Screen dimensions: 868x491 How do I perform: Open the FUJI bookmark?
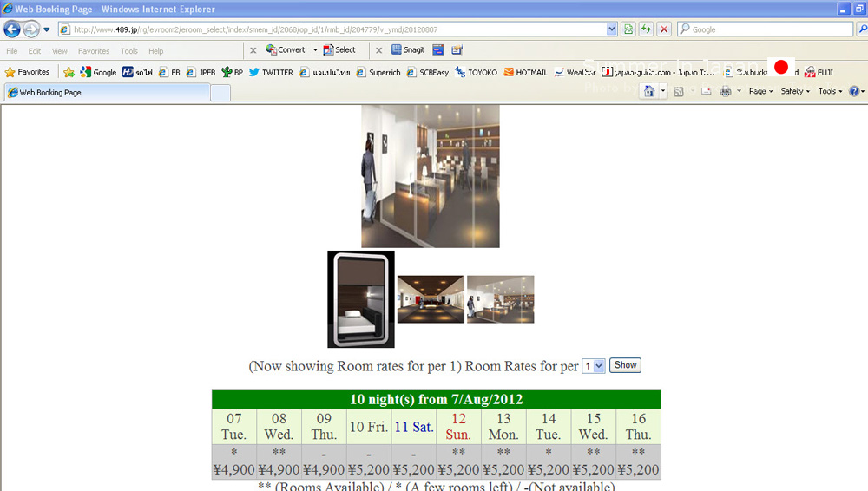click(x=819, y=72)
